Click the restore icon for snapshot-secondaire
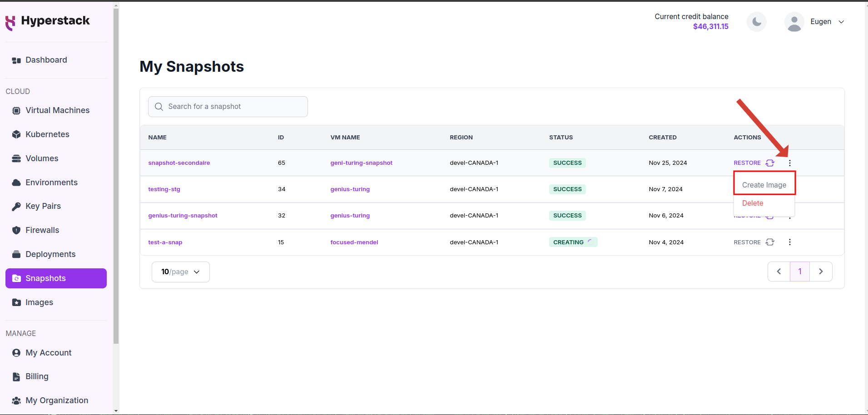The height and width of the screenshot is (415, 868). [x=769, y=163]
